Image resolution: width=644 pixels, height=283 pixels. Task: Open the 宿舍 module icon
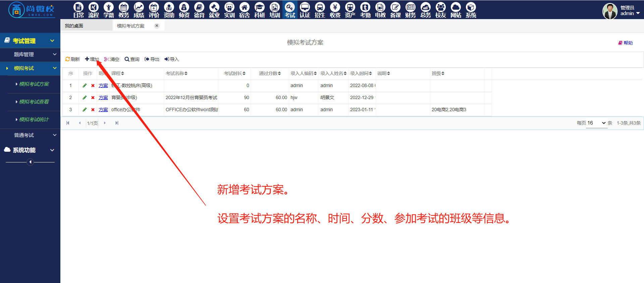point(245,10)
